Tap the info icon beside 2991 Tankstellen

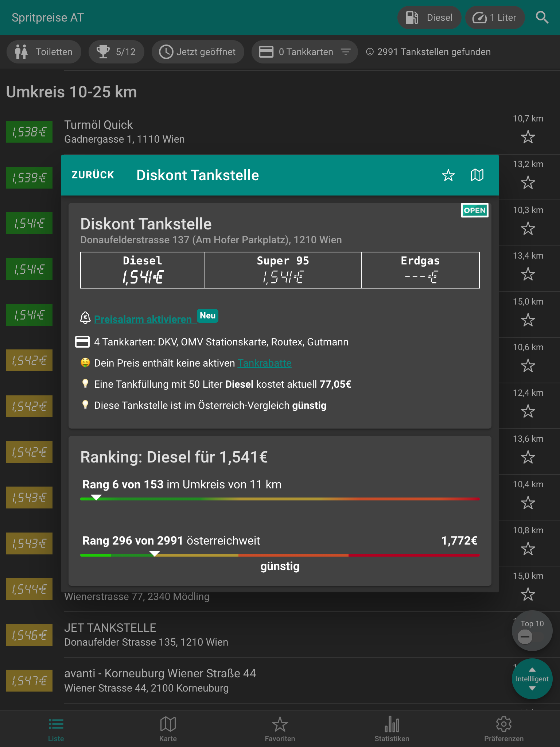point(370,52)
